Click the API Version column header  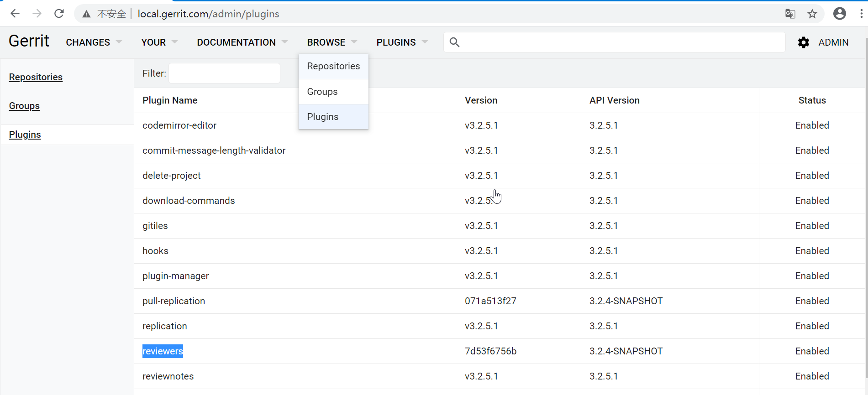click(x=614, y=100)
